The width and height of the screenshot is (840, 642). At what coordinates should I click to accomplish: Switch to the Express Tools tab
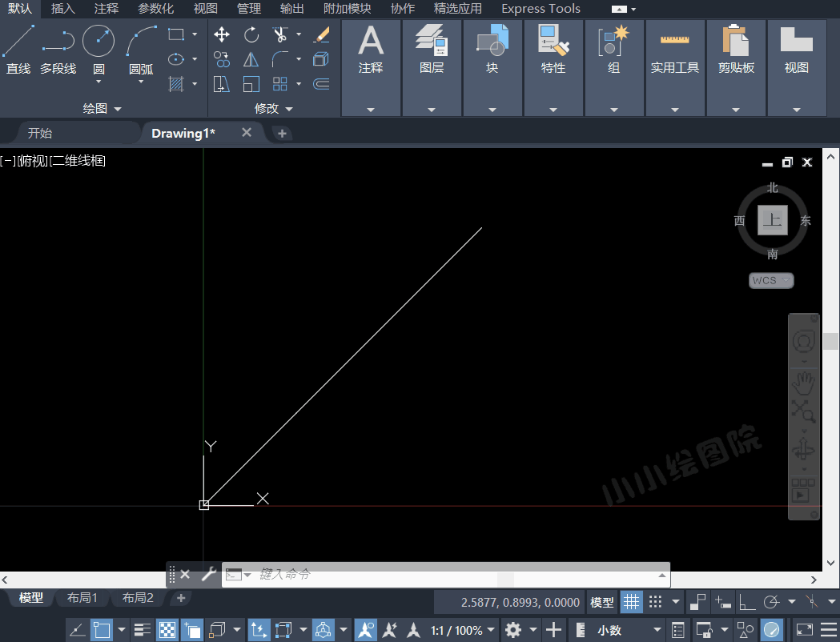(541, 9)
